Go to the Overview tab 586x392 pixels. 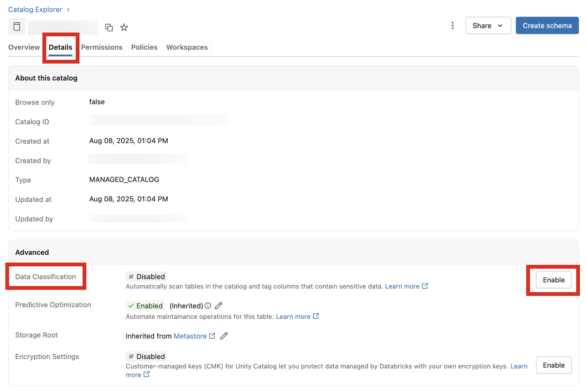24,47
